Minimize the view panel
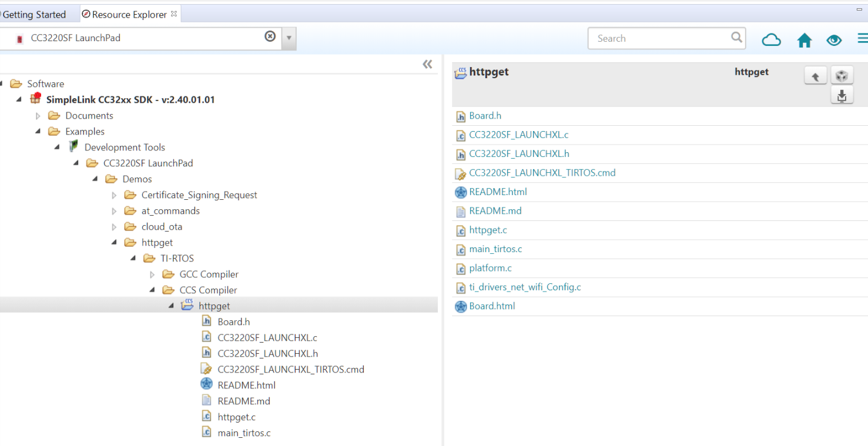Viewport: 868px width, 446px height. 859,10
